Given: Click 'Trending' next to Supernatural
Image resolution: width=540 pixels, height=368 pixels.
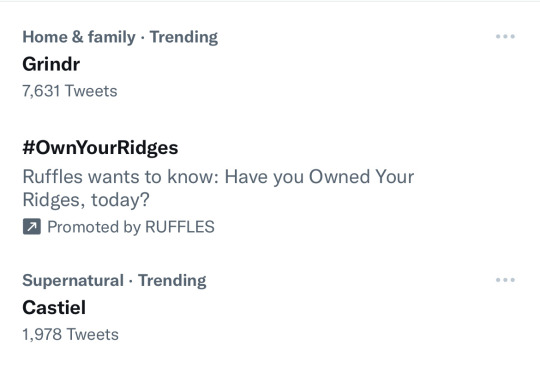Looking at the screenshot, I should coord(172,281).
